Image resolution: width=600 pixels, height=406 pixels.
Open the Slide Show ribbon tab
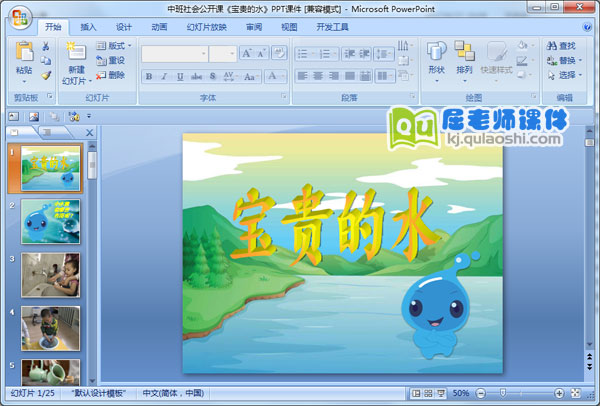click(x=207, y=27)
